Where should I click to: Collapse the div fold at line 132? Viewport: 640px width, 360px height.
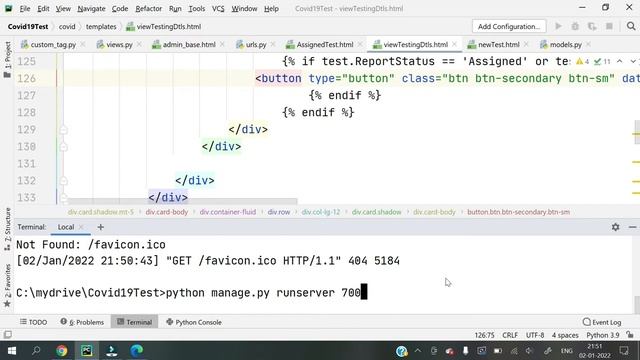(x=63, y=181)
